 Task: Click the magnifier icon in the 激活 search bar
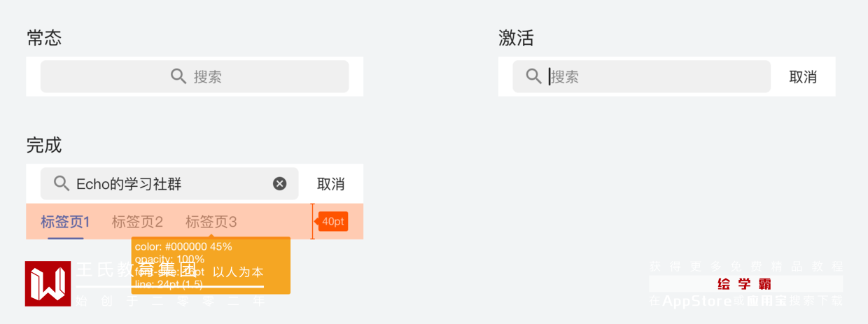tap(533, 76)
